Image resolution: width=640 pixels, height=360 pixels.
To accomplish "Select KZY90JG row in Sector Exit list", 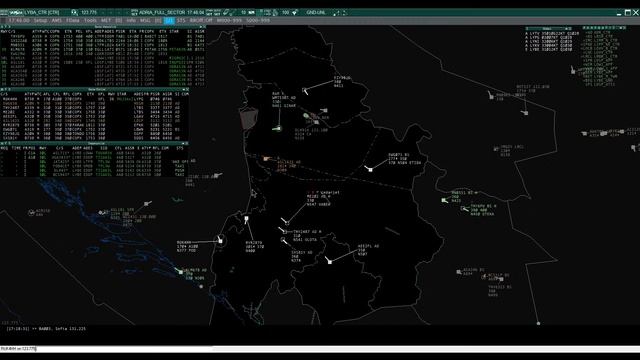I will [x=95, y=133].
